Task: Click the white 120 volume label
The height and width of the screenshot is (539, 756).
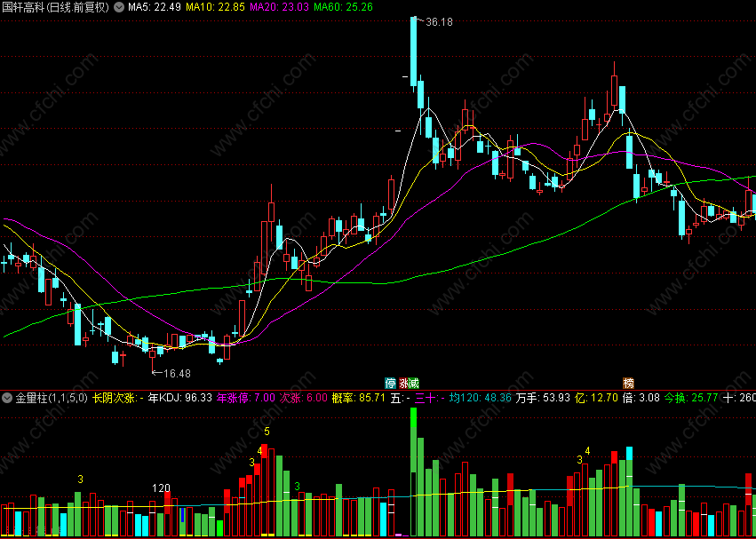Action: [161, 487]
